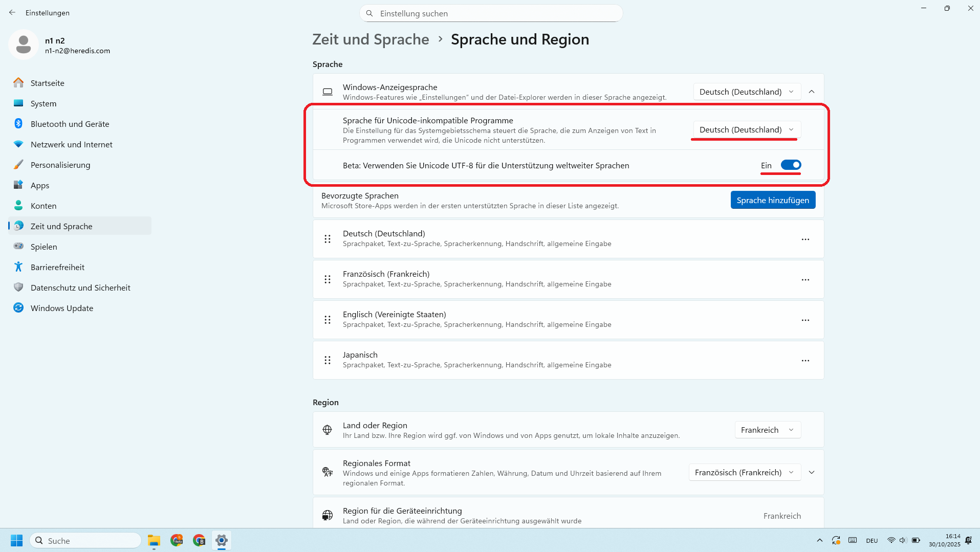
Task: Open File Explorer from the taskbar
Action: [x=154, y=540]
